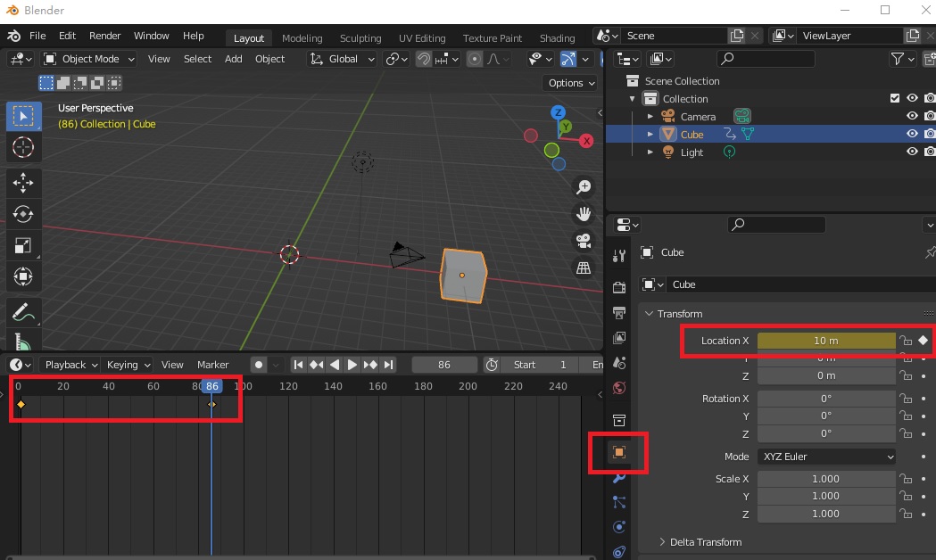Switch to the Modeling workspace tab

pos(302,38)
